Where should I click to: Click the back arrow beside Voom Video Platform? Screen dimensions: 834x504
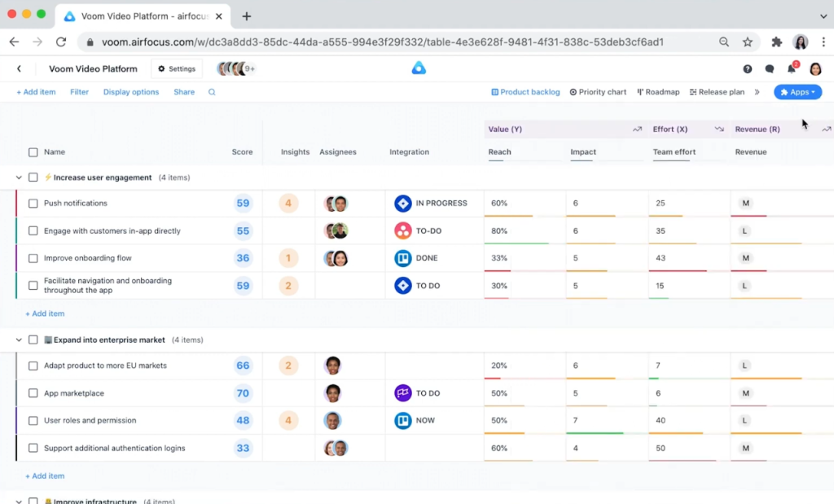point(20,69)
